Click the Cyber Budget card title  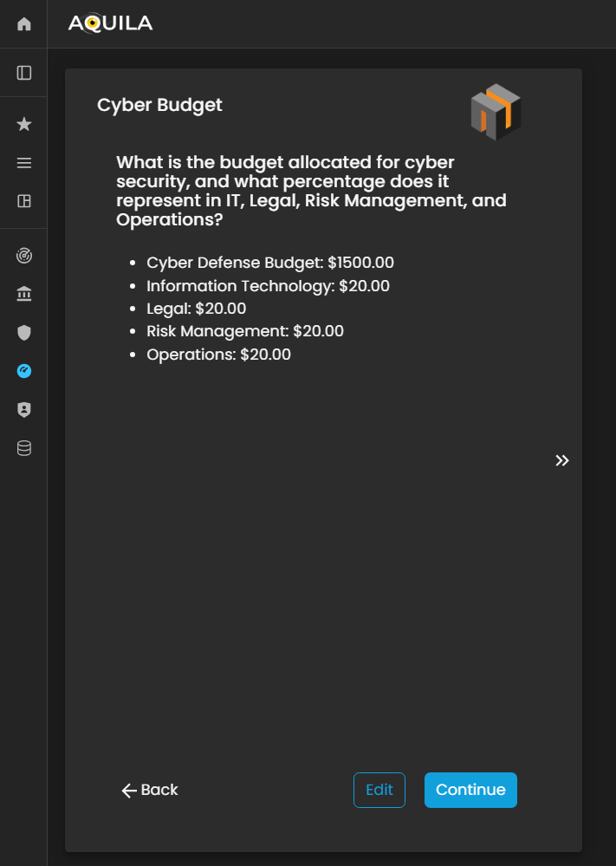pos(159,105)
